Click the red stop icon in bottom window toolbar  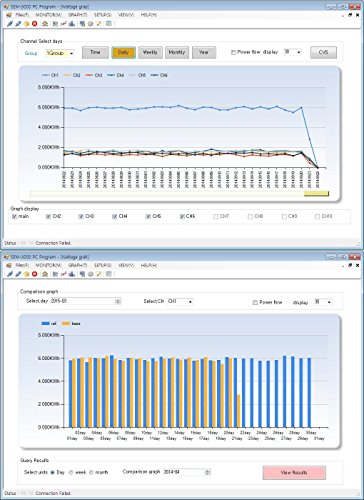(x=34, y=274)
